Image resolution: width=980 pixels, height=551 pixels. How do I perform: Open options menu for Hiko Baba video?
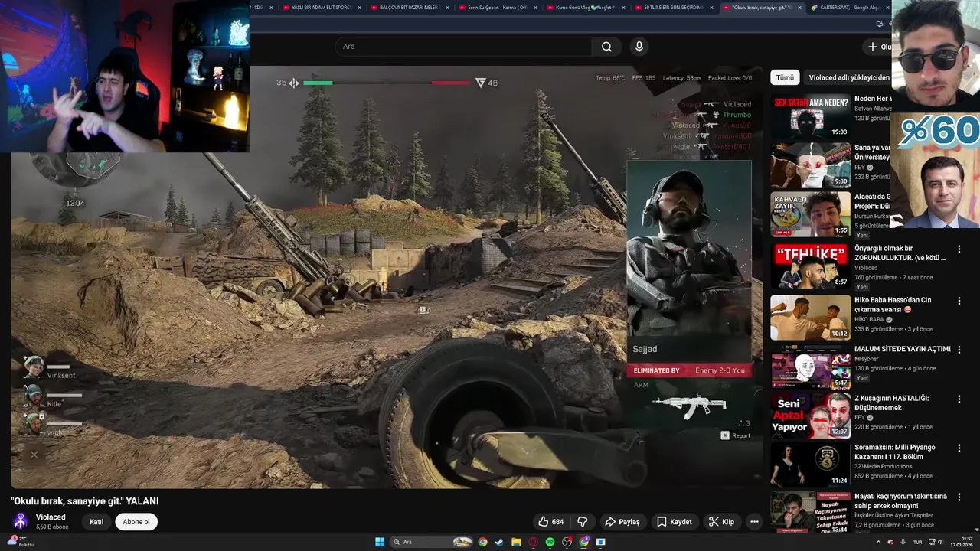[959, 302]
